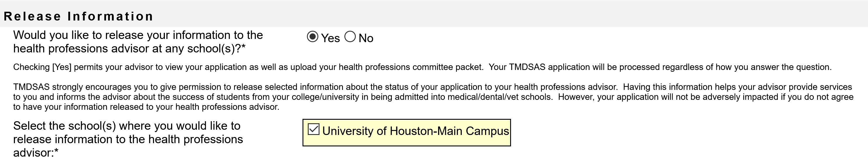868x166 pixels.
Task: Uncheck University of Houston-Main Campus checkbox
Action: (x=313, y=129)
